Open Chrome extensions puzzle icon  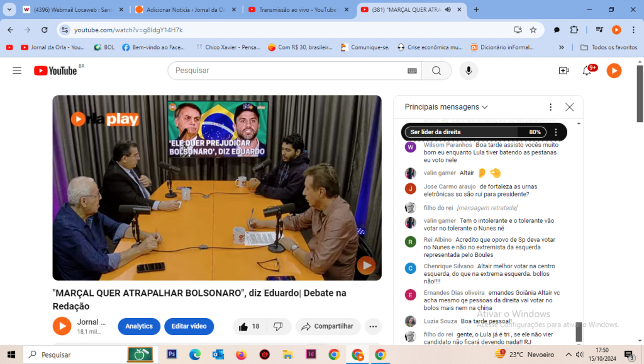[574, 30]
